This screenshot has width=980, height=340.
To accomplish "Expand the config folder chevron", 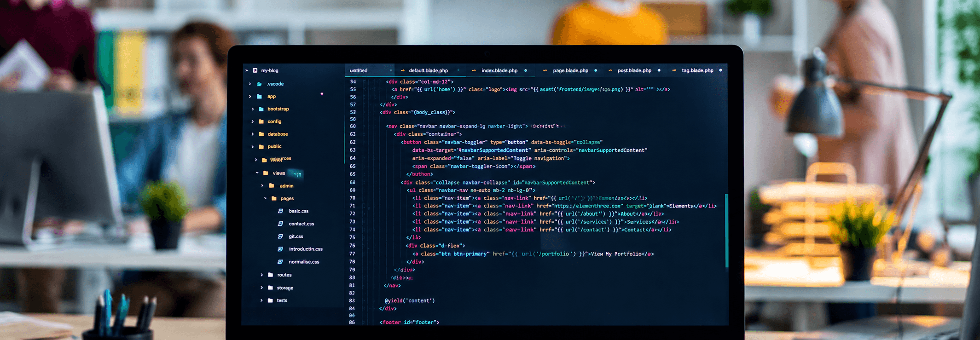I will [x=253, y=121].
